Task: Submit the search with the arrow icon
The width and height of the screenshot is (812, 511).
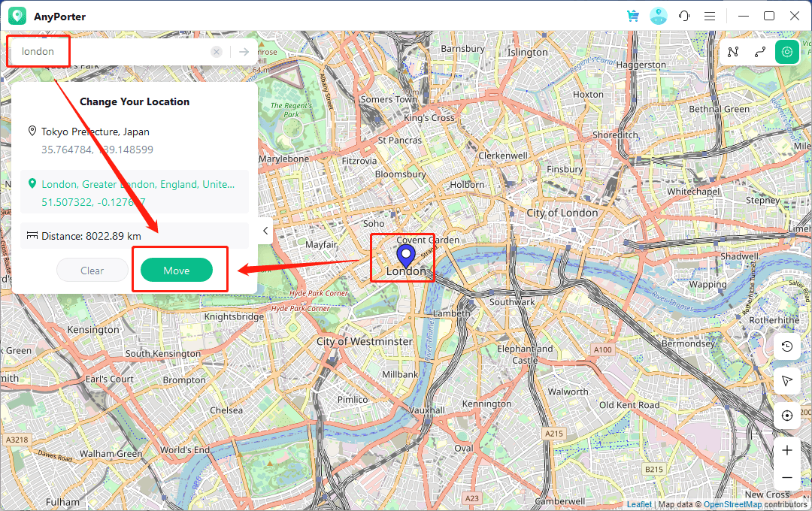Action: click(244, 52)
